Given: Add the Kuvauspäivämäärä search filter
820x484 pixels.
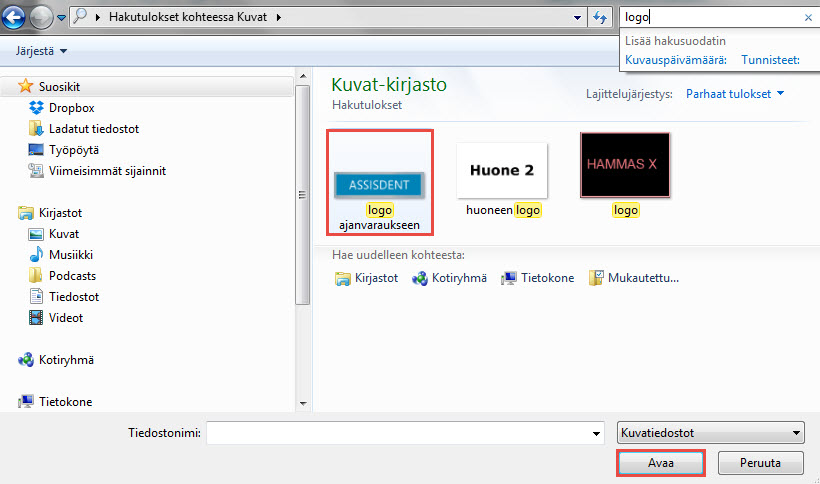Looking at the screenshot, I should click(676, 60).
